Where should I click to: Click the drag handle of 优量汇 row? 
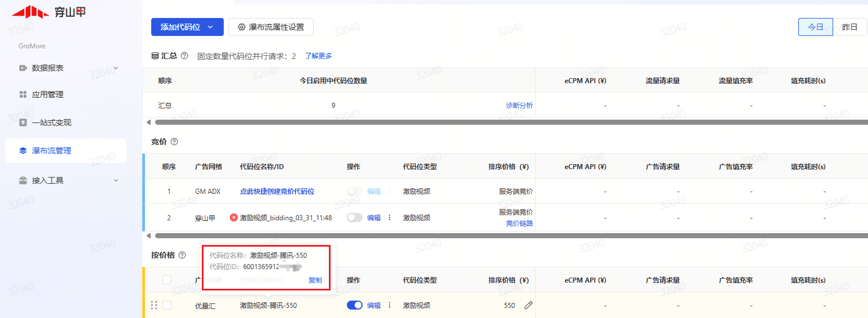pos(154,306)
